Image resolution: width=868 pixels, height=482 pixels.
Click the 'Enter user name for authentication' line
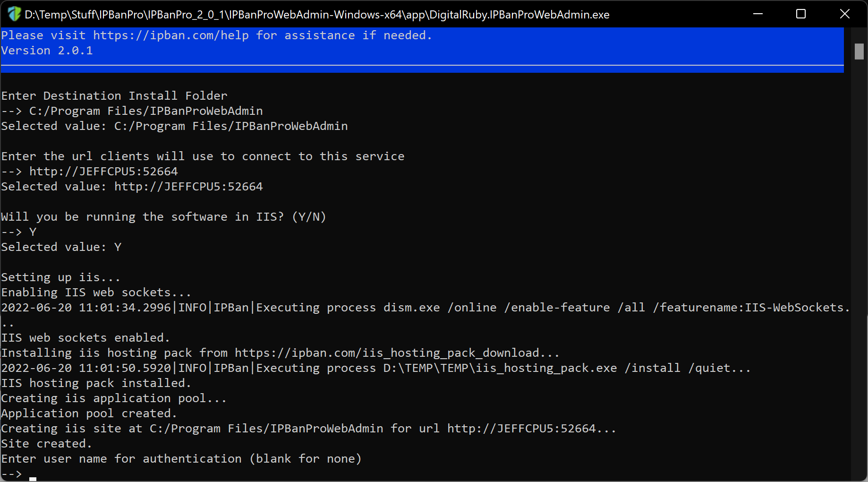[181, 459]
